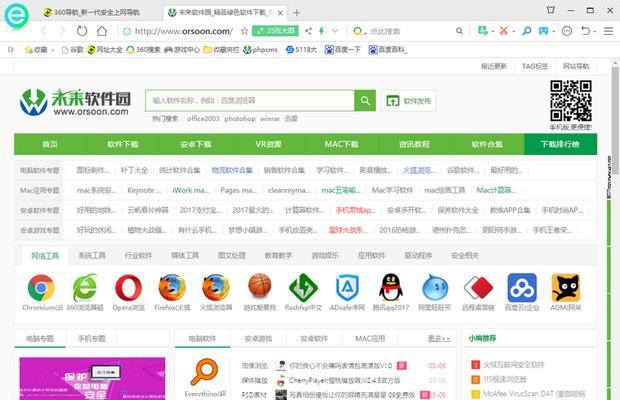Click the Opera browser icon
The width and height of the screenshot is (620, 400).
pos(129,287)
